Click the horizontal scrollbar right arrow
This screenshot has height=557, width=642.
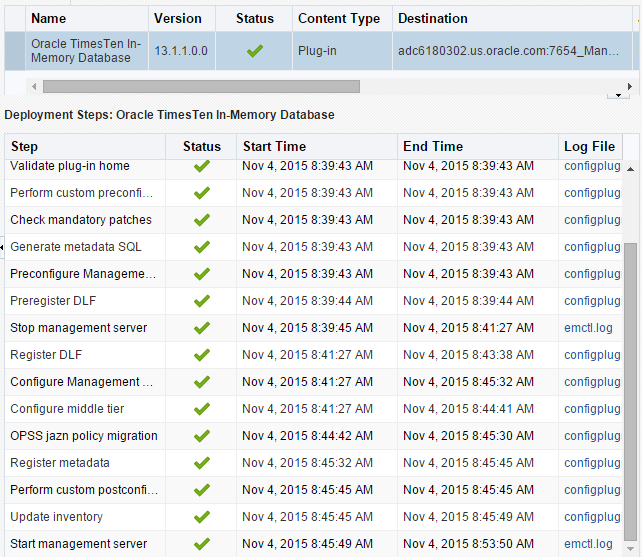pyautogui.click(x=630, y=86)
